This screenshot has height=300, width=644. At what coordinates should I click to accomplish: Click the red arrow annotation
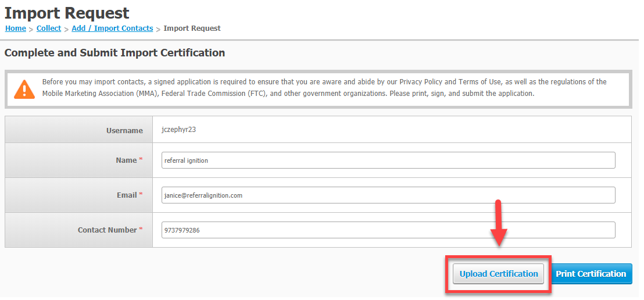498,223
